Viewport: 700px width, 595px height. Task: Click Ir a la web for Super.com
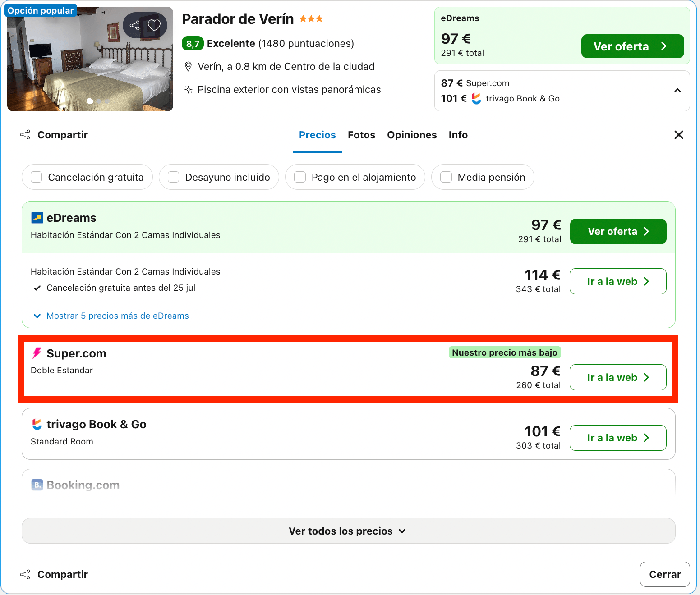click(618, 377)
